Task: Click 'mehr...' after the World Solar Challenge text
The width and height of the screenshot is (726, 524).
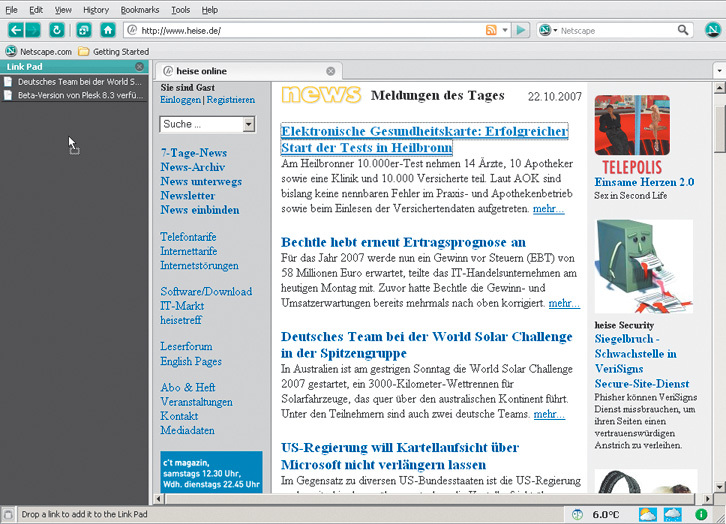Action: click(549, 414)
